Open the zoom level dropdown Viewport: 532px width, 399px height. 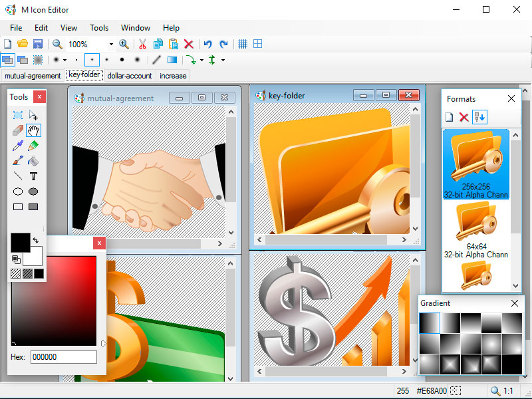(111, 44)
